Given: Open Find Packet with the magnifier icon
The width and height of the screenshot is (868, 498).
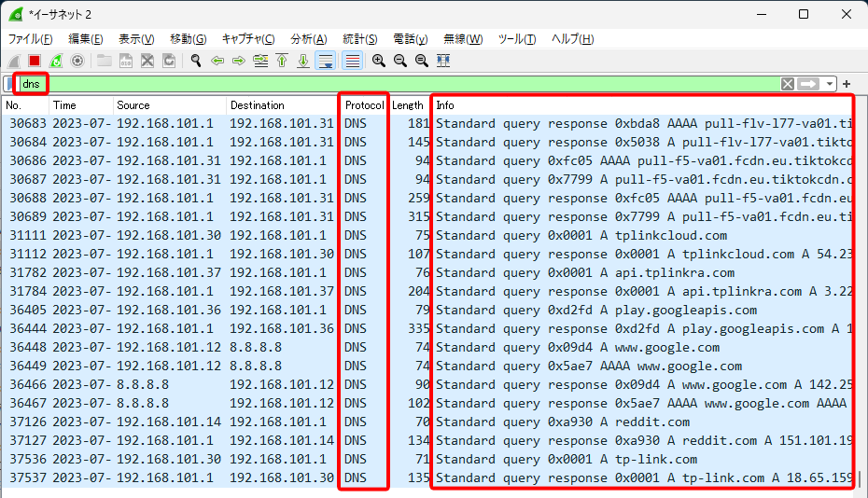Looking at the screenshot, I should [x=195, y=61].
